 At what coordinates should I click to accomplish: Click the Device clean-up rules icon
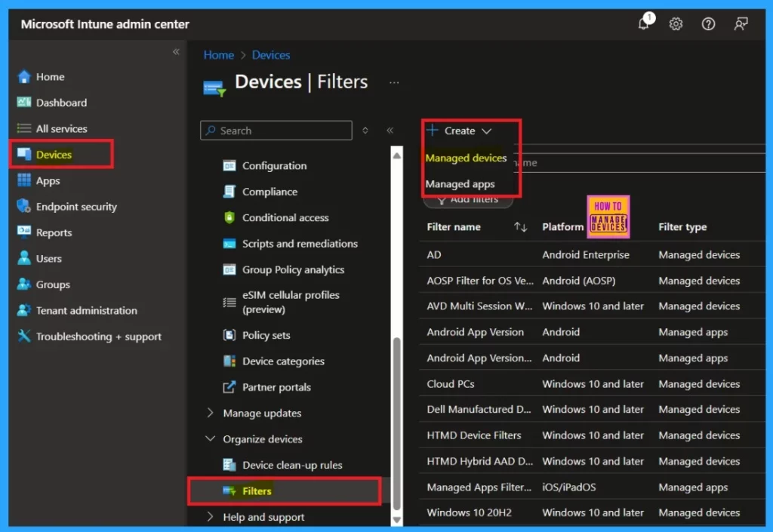point(229,465)
